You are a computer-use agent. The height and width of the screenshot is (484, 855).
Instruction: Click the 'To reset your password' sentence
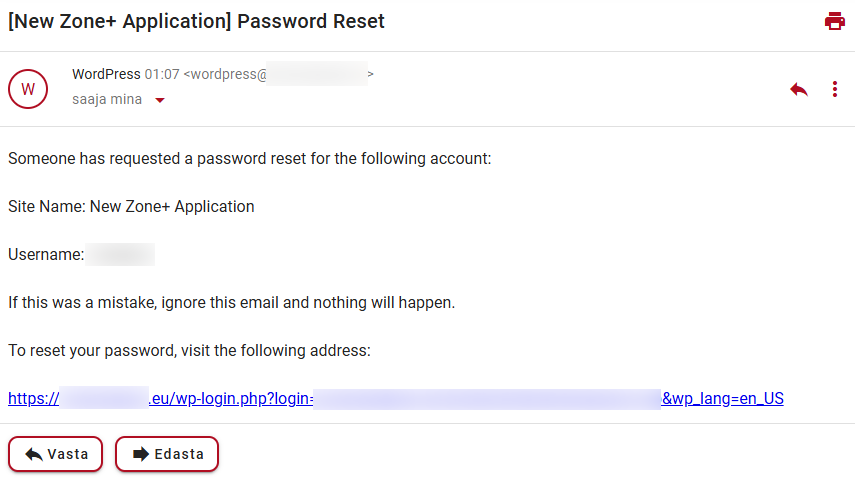(x=189, y=351)
